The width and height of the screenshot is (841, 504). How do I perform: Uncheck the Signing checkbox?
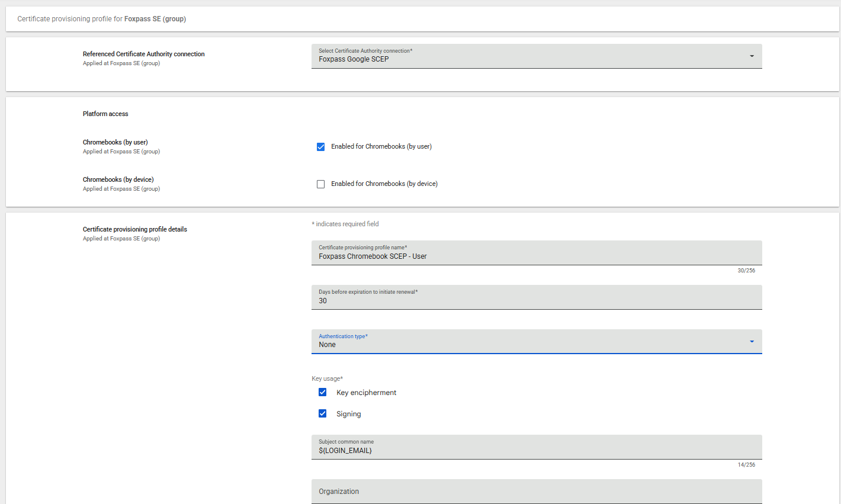(323, 413)
